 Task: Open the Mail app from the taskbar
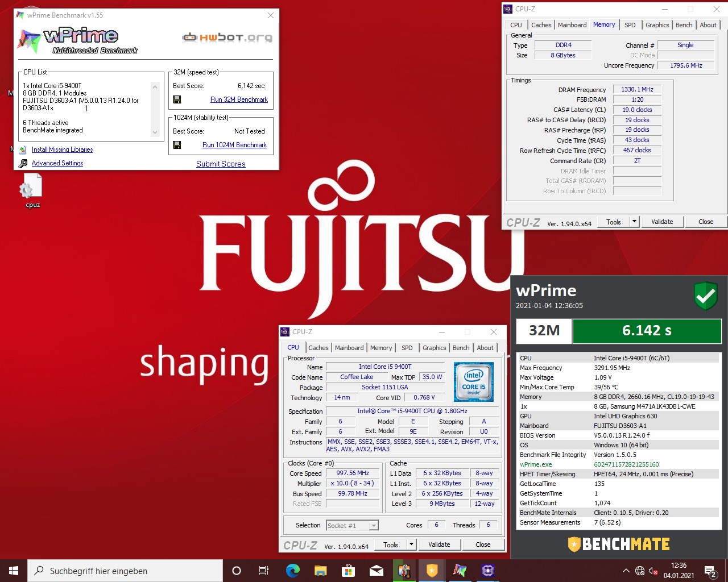click(376, 571)
